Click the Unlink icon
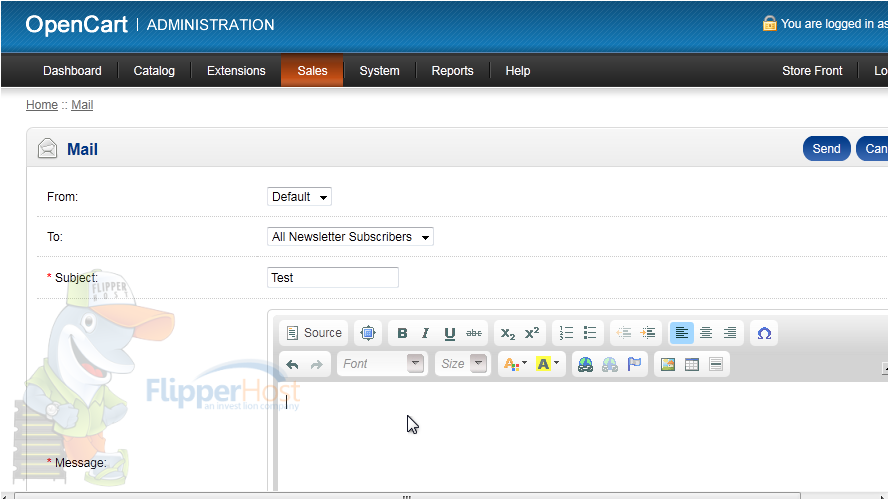The width and height of the screenshot is (889, 500). (x=609, y=364)
